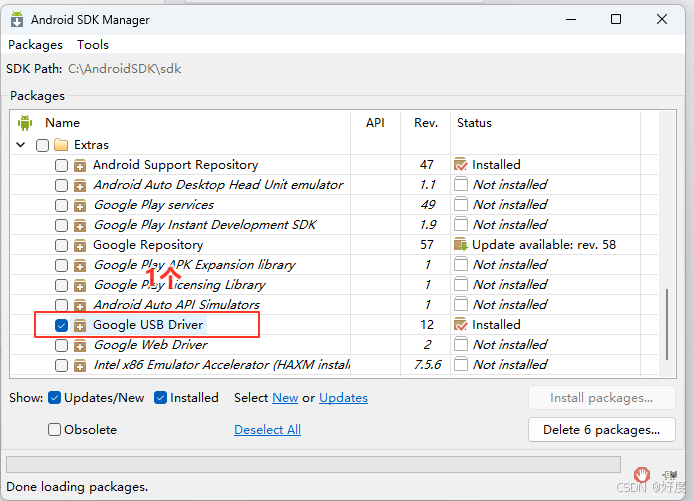Click the Extras folder icon
694x501 pixels.
61,145
